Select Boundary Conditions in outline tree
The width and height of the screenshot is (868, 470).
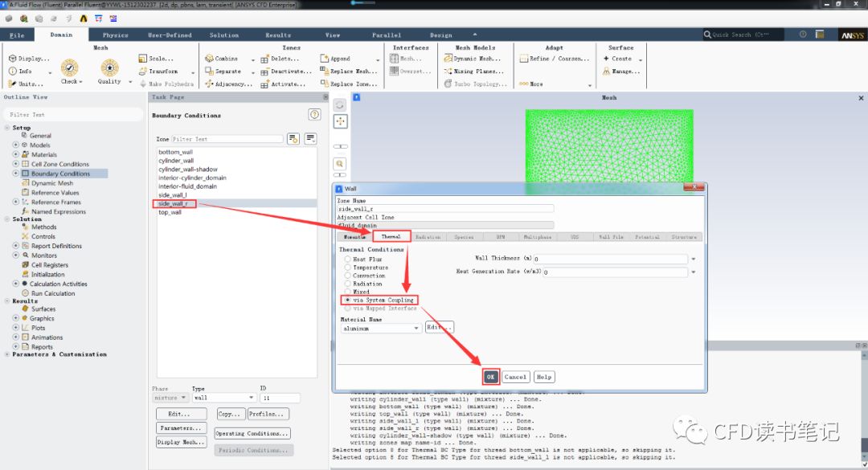[x=60, y=174]
